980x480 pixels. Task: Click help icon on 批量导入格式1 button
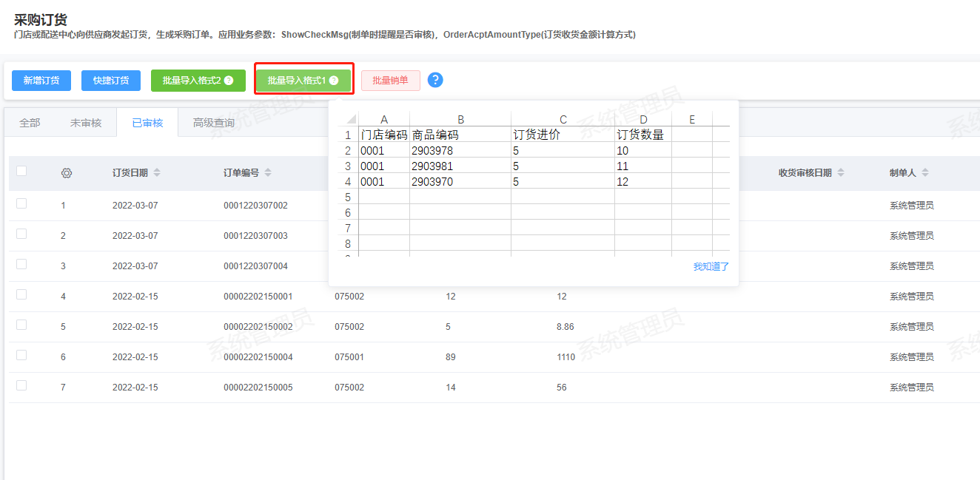point(334,81)
